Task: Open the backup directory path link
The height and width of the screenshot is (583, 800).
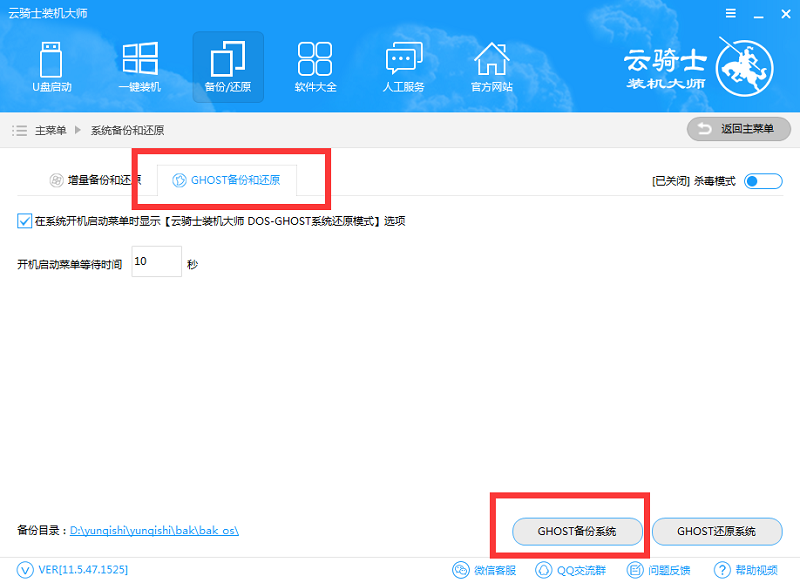Action: point(154,530)
